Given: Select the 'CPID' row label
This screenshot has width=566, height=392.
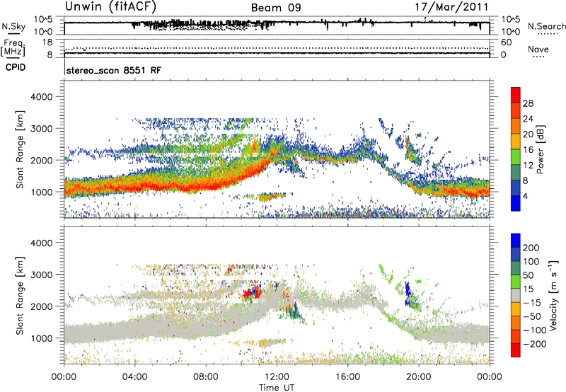Looking at the screenshot, I should (x=16, y=67).
